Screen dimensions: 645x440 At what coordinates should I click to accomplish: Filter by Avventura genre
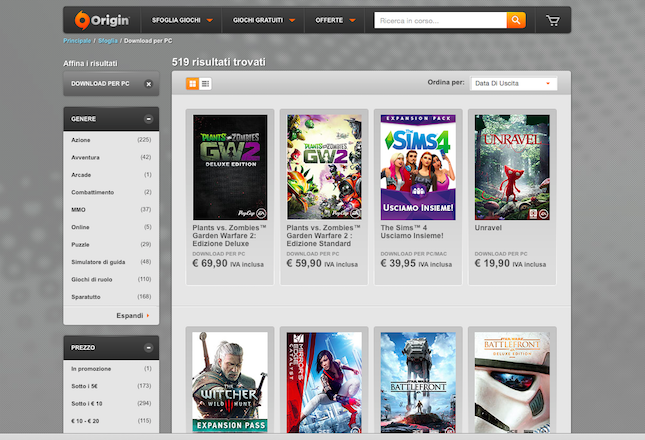tap(111, 157)
